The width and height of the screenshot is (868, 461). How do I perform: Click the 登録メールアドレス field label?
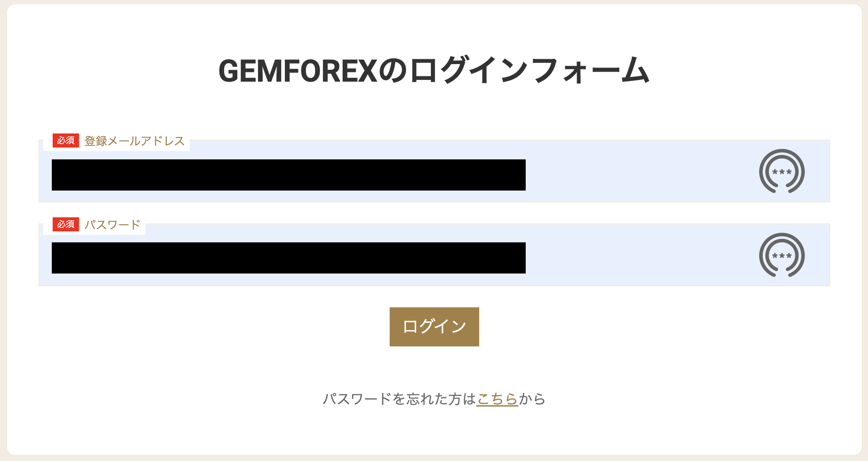[x=134, y=141]
